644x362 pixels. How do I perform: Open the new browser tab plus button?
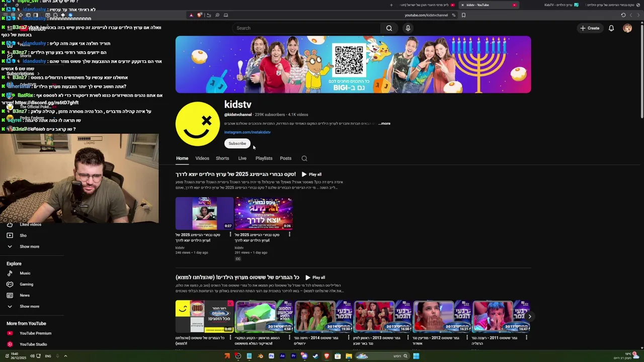(391, 5)
